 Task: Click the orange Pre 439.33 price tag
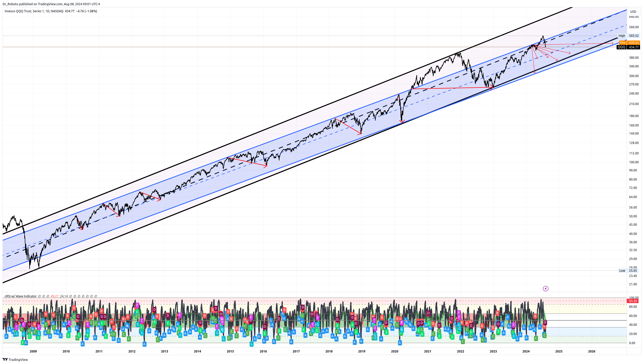tap(629, 43)
